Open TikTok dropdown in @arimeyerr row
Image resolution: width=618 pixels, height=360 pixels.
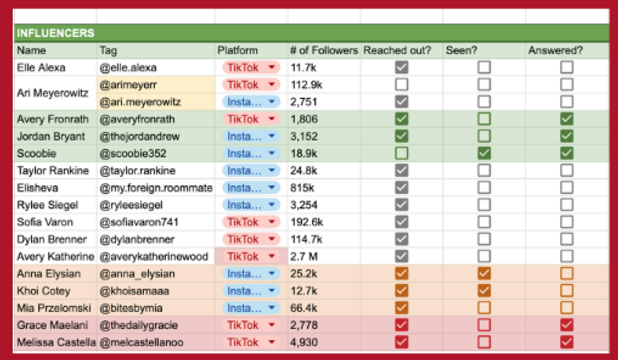point(251,84)
